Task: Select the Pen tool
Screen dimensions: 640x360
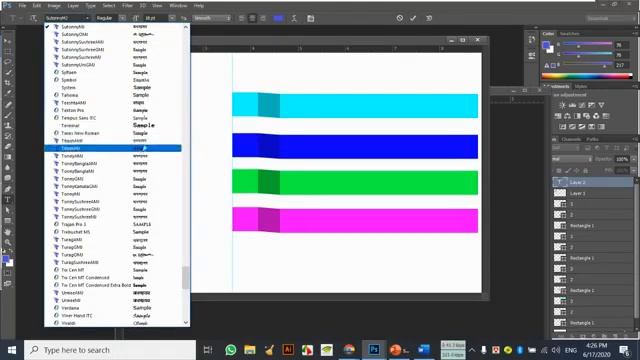Action: coord(7,189)
